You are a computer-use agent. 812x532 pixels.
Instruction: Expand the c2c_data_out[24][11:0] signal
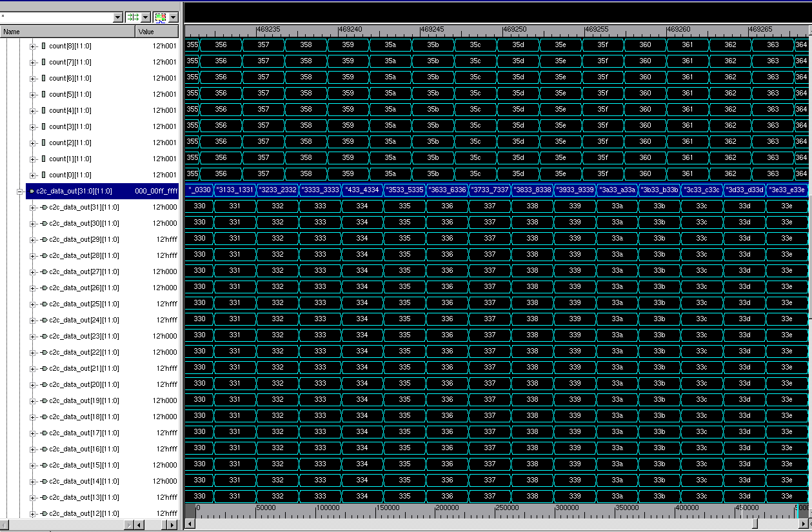33,320
